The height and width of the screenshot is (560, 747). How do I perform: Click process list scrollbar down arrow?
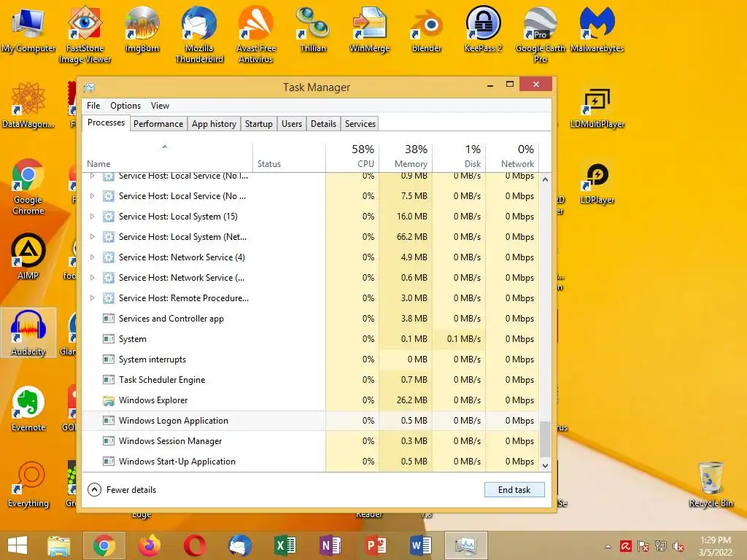coord(546,466)
